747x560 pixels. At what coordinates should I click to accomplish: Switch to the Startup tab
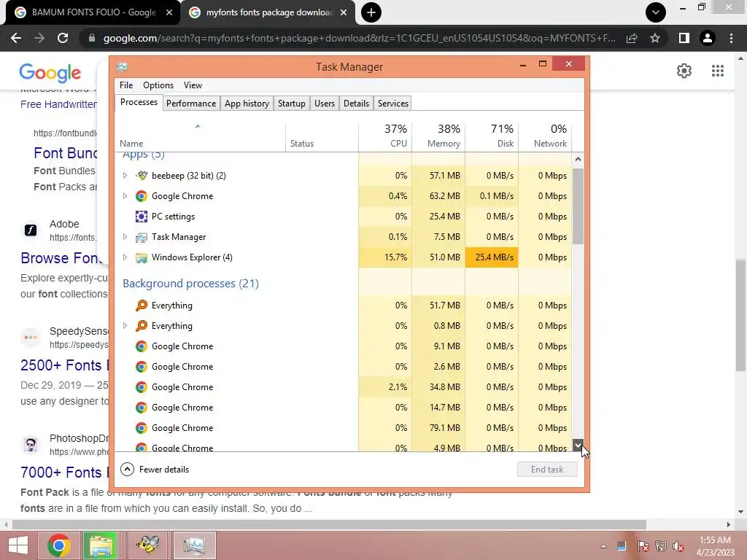pyautogui.click(x=292, y=104)
